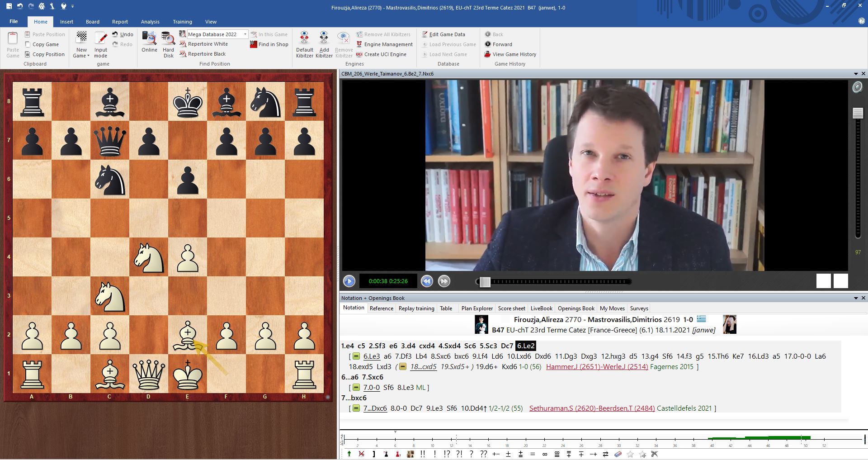This screenshot has width=868, height=460.
Task: Click the Add Kibitzer icon
Action: tap(324, 39)
